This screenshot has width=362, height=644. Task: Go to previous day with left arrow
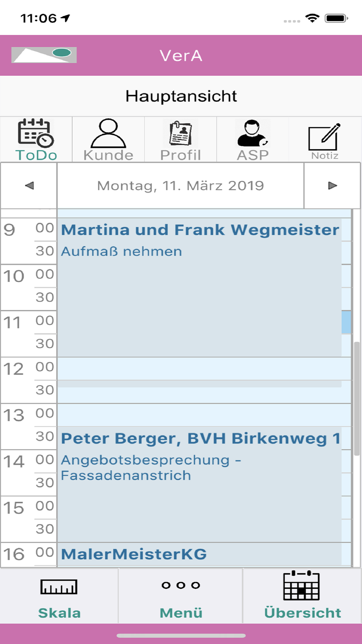[29, 185]
